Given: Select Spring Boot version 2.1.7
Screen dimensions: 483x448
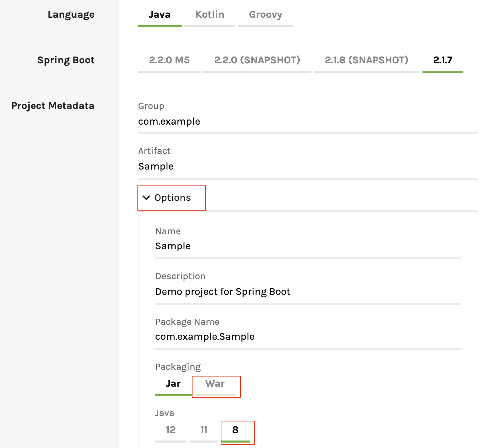Looking at the screenshot, I should (443, 60).
